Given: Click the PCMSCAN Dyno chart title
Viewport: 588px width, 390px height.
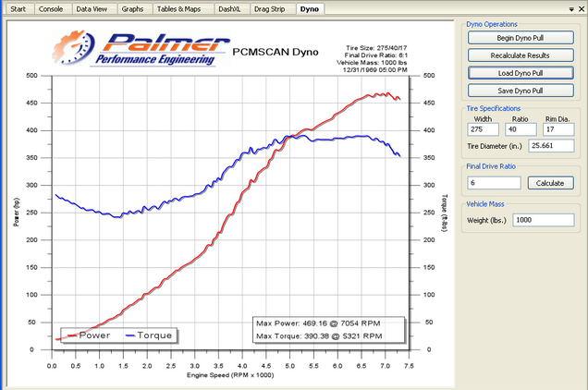Looking at the screenshot, I should [x=276, y=52].
